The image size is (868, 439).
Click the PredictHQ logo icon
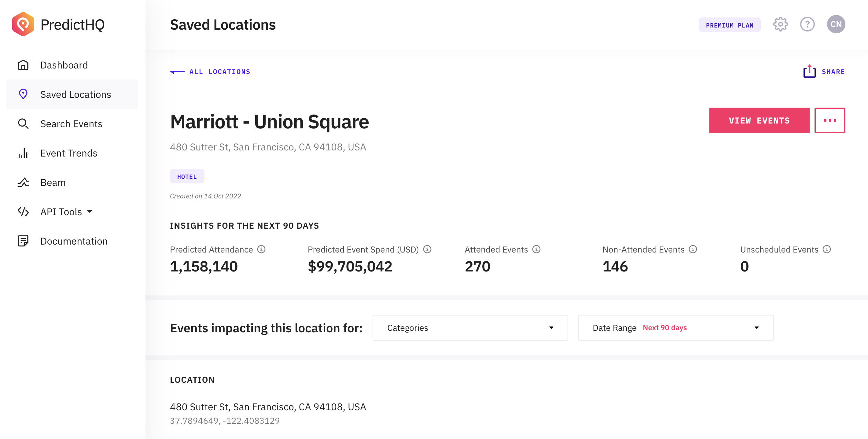point(23,24)
